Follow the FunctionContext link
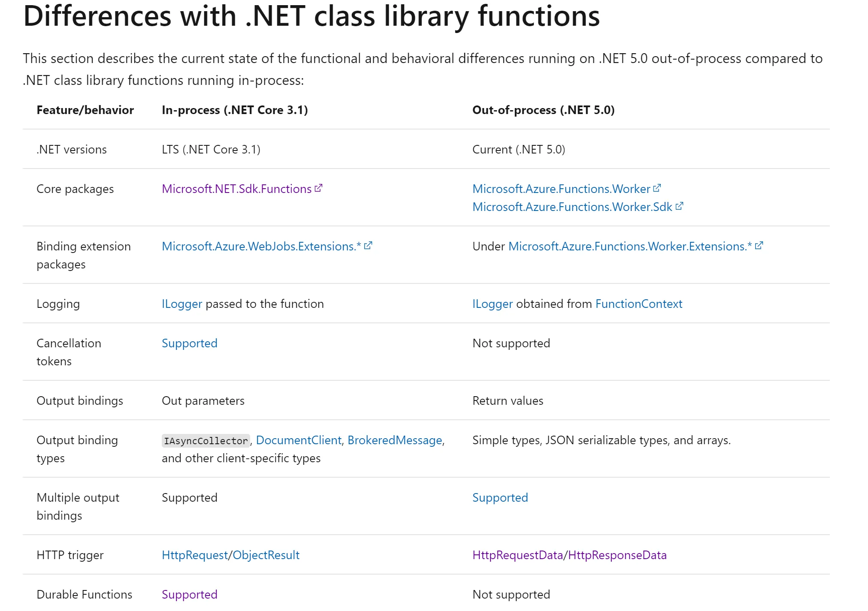868x611 pixels. click(638, 304)
